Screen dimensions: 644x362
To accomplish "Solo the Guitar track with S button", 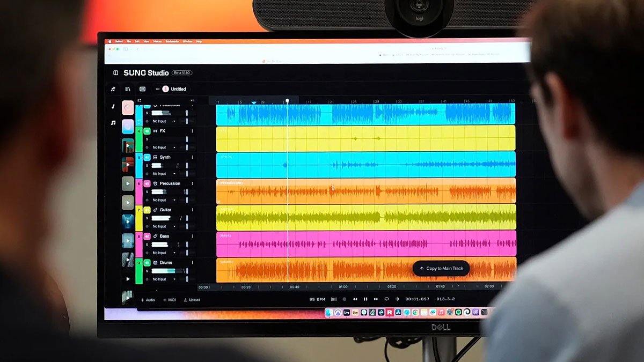I will pyautogui.click(x=147, y=218).
